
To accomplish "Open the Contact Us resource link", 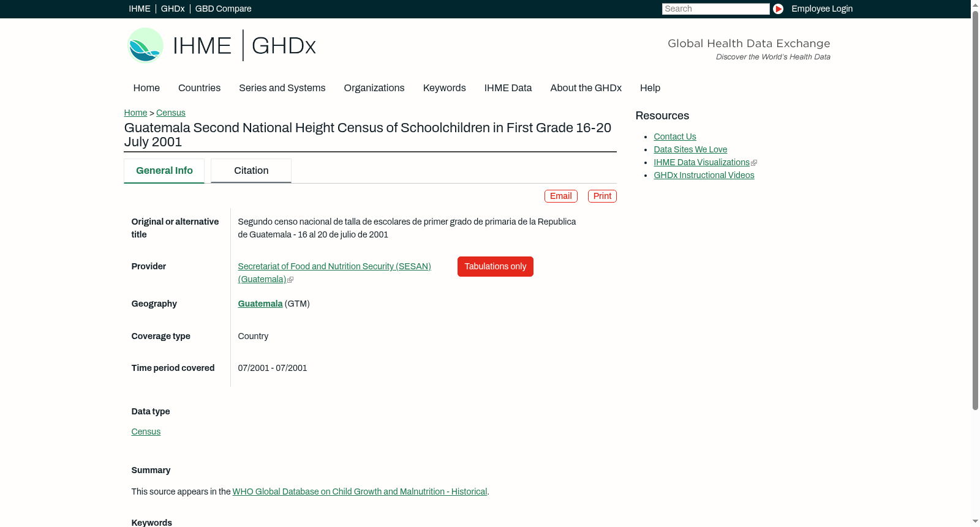I will point(675,136).
